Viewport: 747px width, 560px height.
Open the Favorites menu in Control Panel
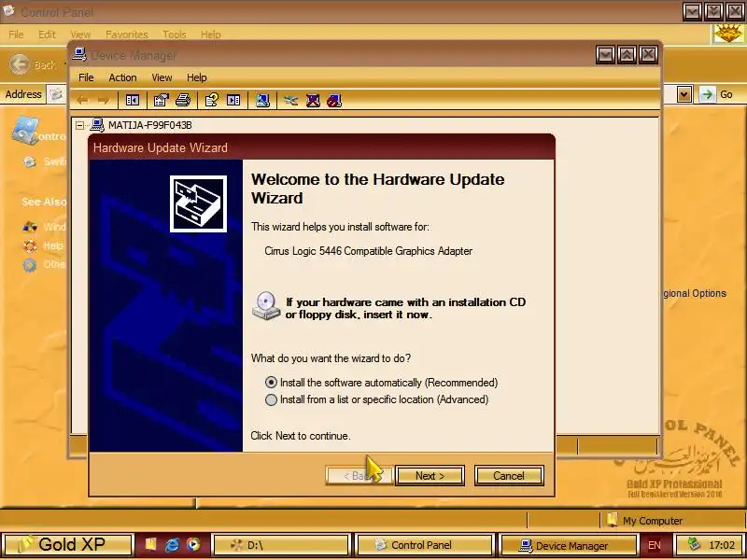pos(127,35)
